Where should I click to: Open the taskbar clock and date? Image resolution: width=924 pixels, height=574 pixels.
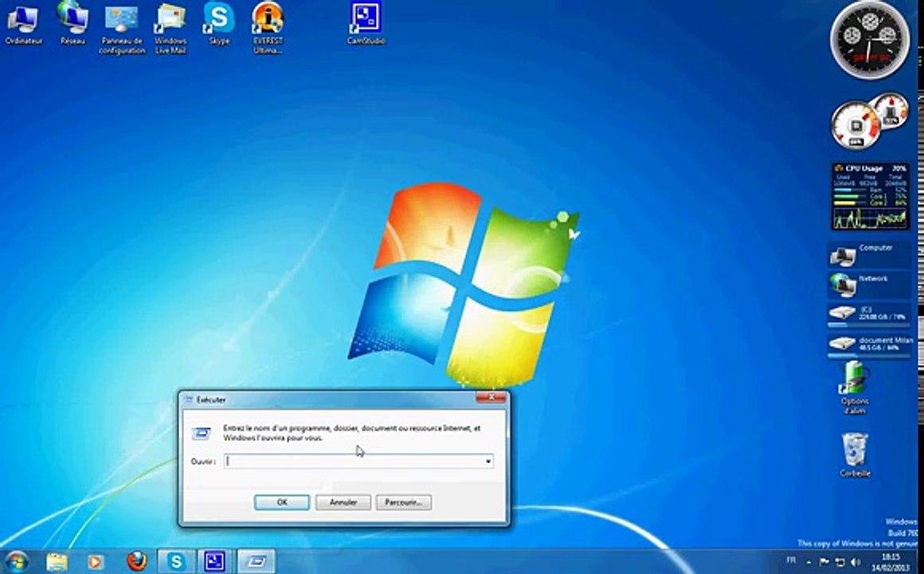point(891,562)
